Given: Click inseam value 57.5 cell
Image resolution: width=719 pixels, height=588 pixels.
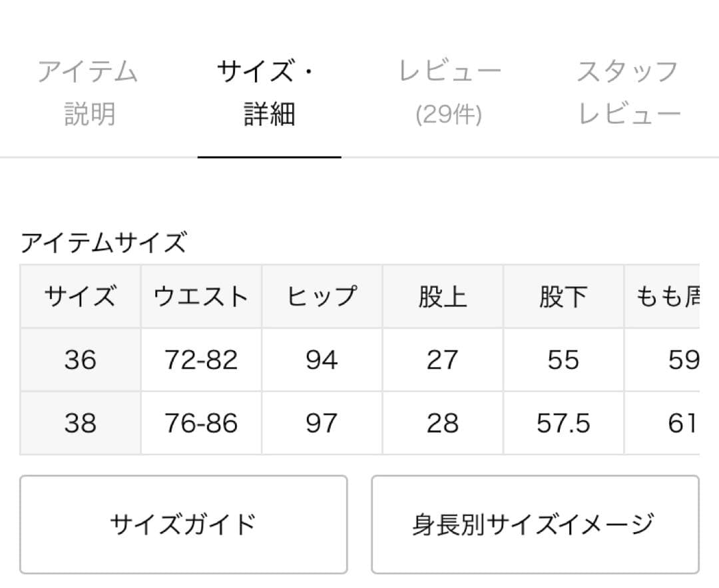Looking at the screenshot, I should tap(563, 424).
